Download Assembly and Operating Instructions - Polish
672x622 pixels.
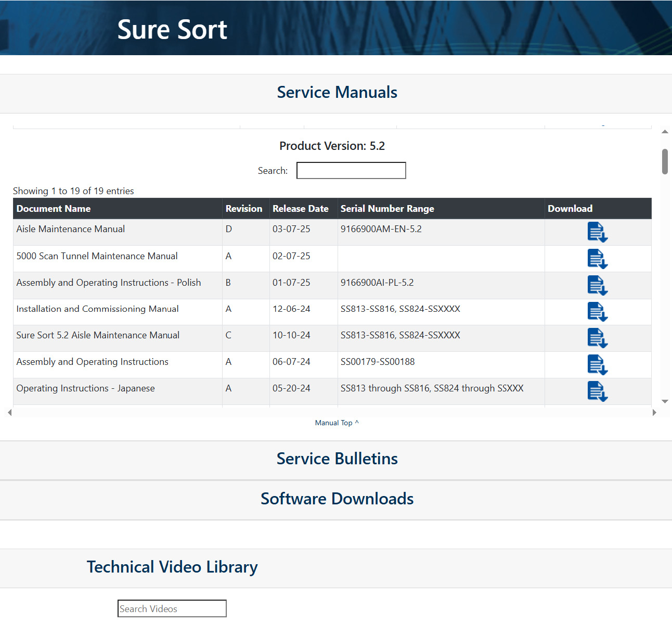[x=598, y=285]
